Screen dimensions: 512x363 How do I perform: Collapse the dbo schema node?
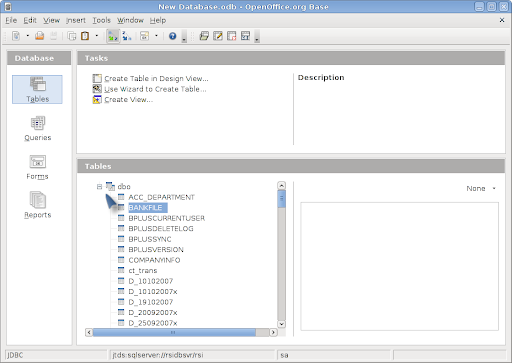click(x=99, y=187)
